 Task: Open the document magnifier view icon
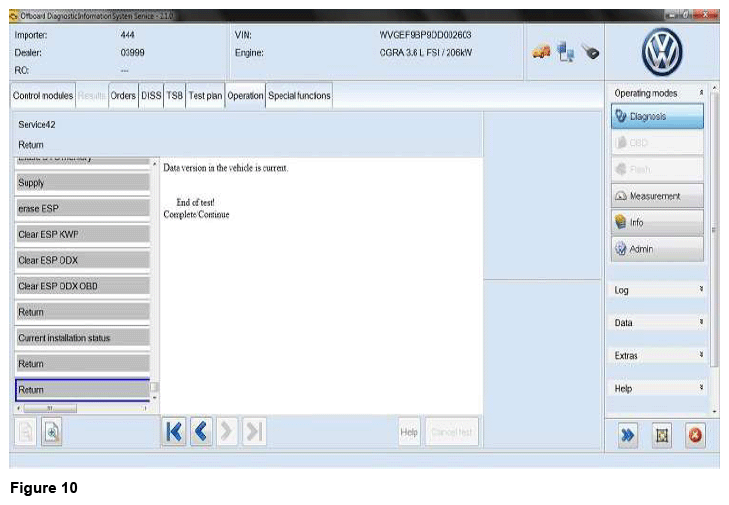[x=52, y=432]
